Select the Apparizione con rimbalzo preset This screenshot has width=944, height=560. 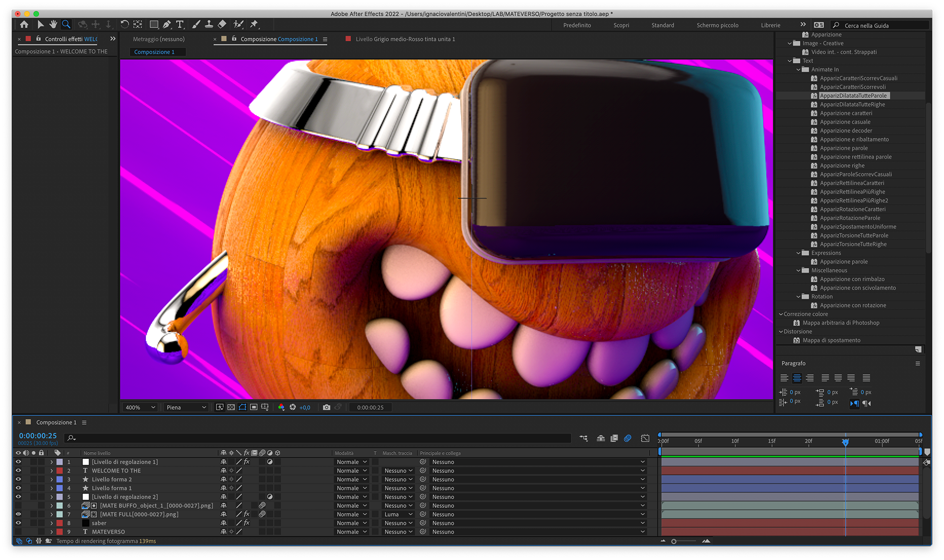pos(852,279)
